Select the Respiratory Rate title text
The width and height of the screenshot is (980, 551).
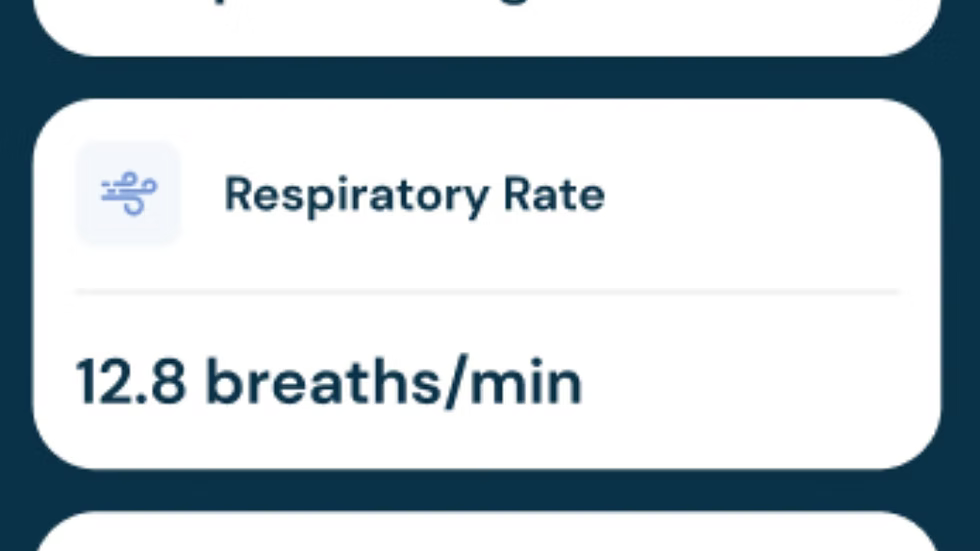pyautogui.click(x=414, y=194)
